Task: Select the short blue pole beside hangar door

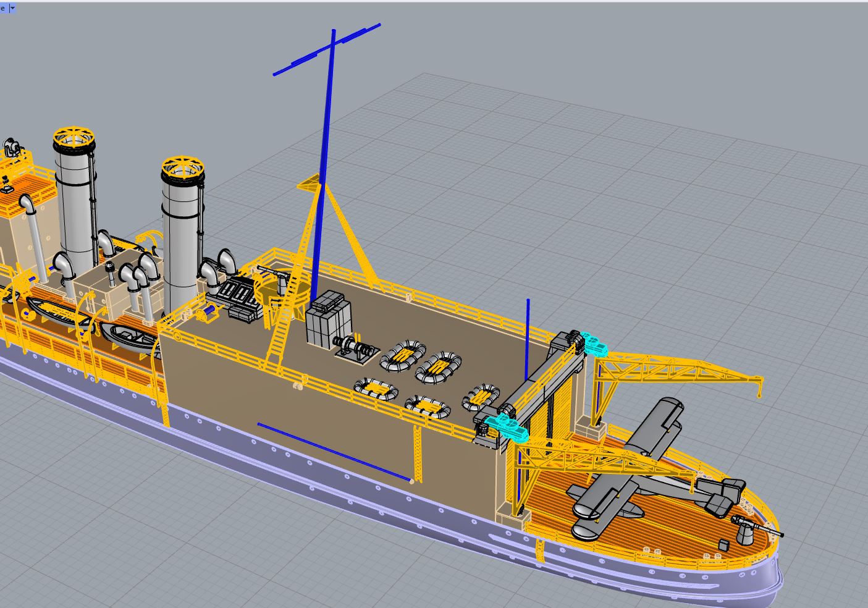Action: click(x=528, y=340)
